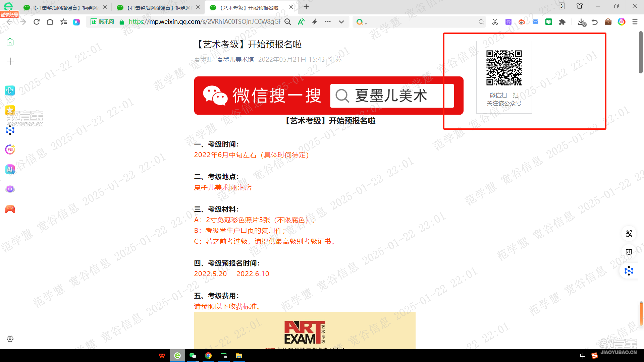
Task: Click the zoom magnifier icon in address bar
Action: [x=288, y=22]
